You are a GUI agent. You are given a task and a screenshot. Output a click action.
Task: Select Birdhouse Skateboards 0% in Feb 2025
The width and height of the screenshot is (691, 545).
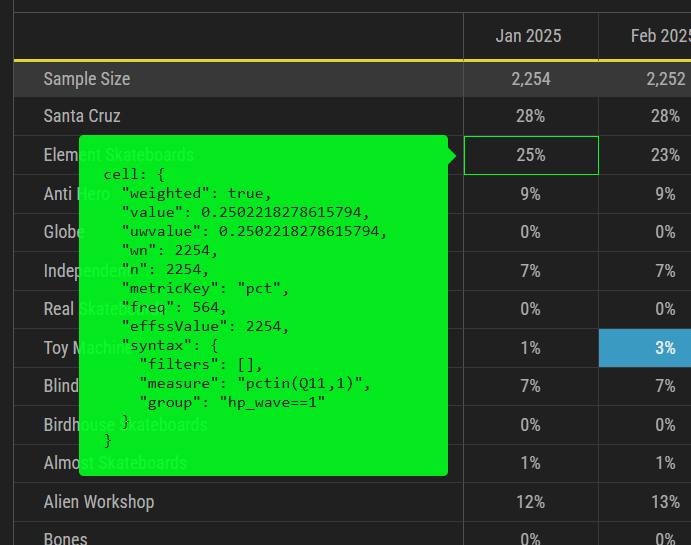tap(665, 425)
